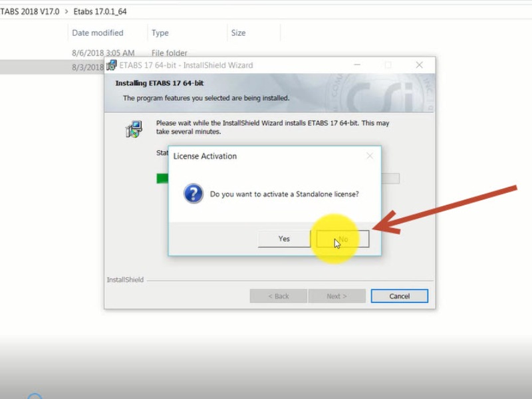532x399 pixels.
Task: Click the green installation progress bar
Action: tap(162, 178)
